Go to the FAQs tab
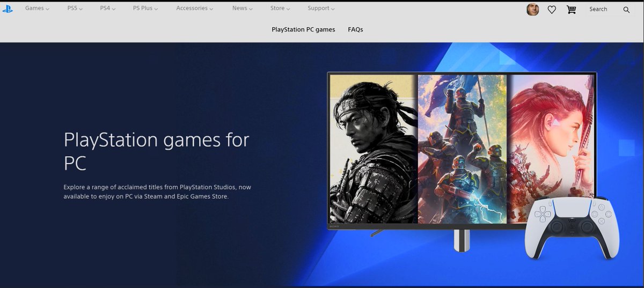 tap(355, 29)
